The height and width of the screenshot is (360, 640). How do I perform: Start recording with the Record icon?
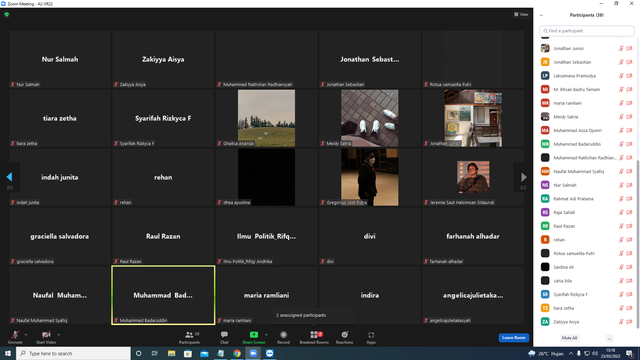click(x=283, y=335)
